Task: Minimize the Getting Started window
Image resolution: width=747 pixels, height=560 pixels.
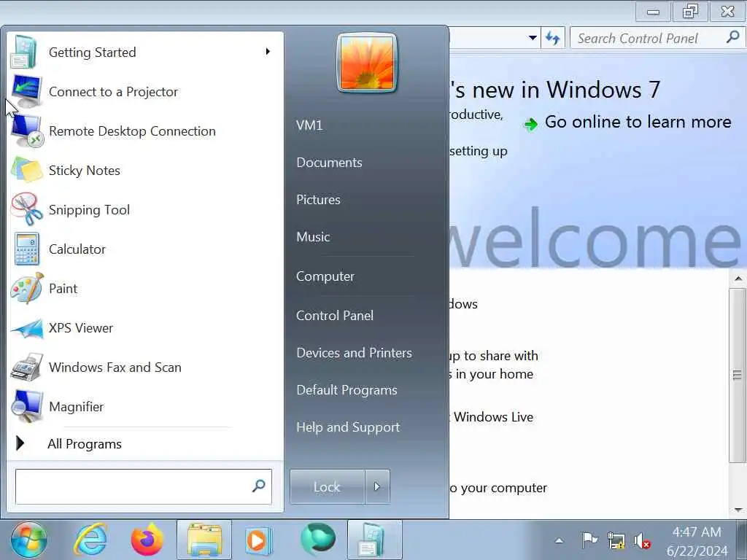Action: (x=653, y=12)
